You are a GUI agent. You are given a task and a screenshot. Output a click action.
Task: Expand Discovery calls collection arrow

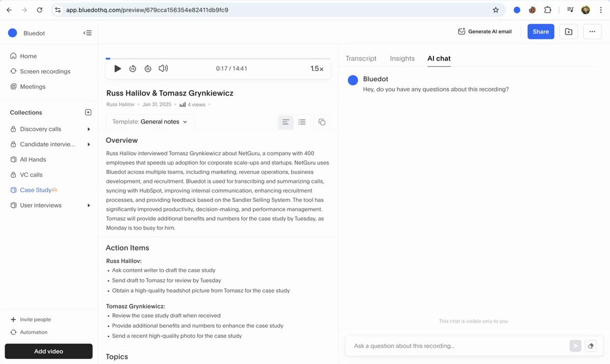(89, 129)
